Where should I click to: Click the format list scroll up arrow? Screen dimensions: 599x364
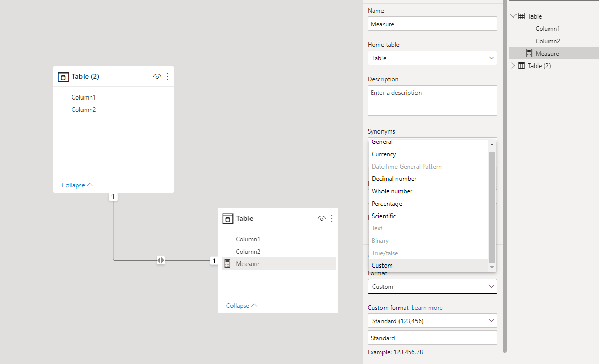[x=492, y=144]
